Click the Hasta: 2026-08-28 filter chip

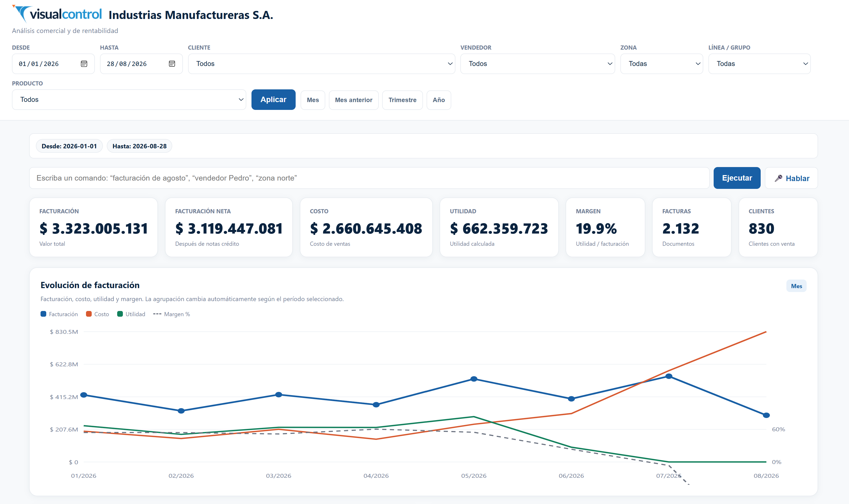point(140,146)
